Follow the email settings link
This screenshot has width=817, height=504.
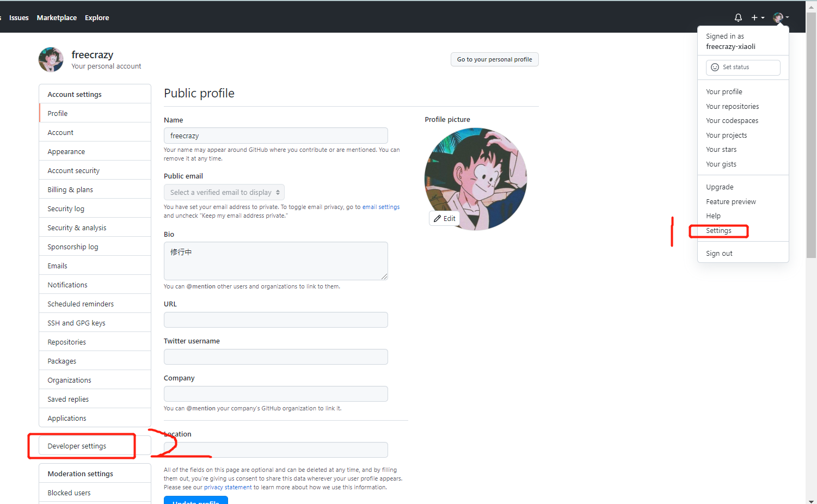click(380, 207)
